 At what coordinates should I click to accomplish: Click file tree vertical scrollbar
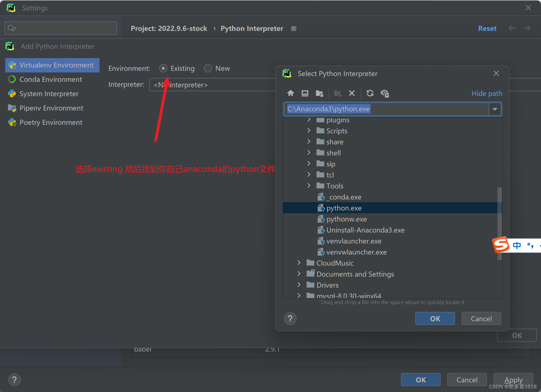(x=499, y=223)
